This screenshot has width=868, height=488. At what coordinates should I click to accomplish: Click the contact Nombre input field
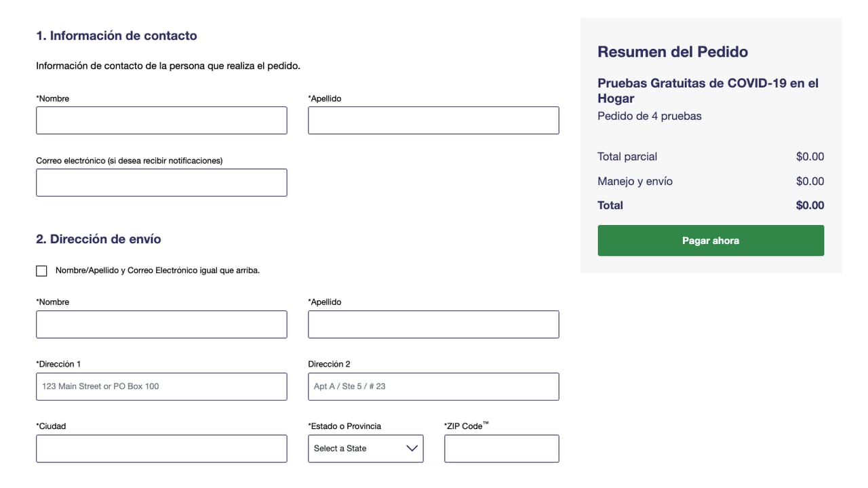click(161, 120)
